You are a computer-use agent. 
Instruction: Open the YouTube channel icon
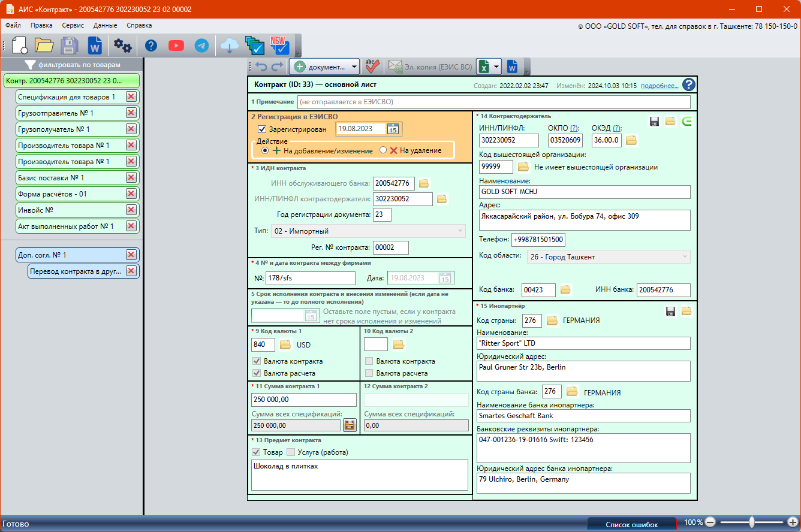pos(176,46)
